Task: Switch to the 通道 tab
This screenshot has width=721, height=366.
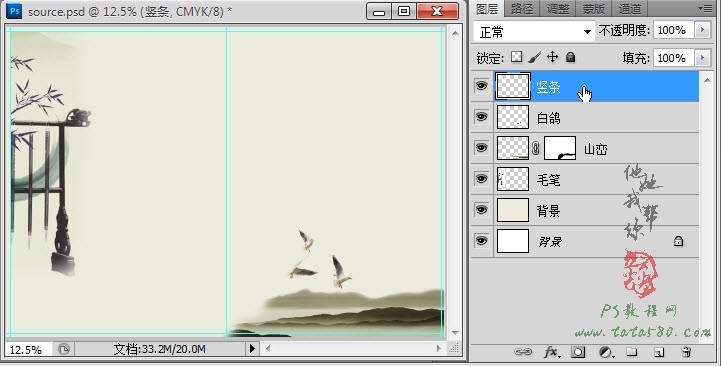Action: 630,8
